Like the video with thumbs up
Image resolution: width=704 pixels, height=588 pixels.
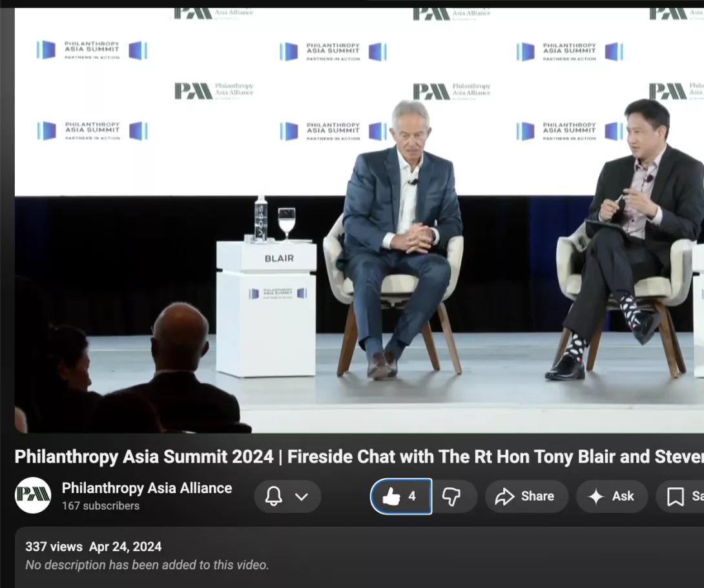click(x=391, y=496)
